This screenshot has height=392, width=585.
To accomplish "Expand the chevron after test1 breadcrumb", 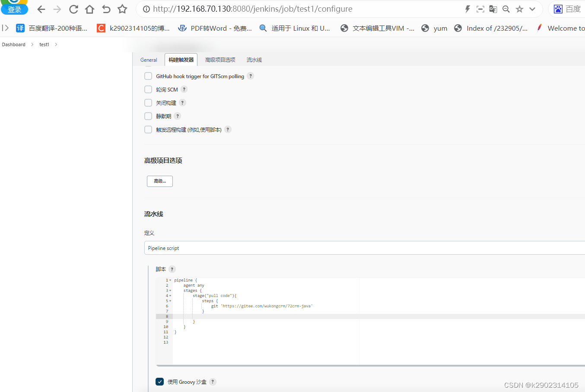I will coord(56,44).
